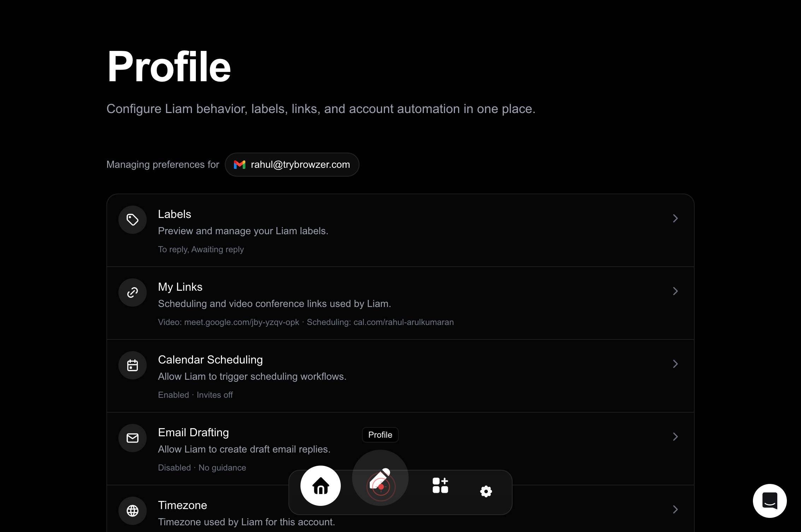Viewport: 801px width, 532px height.
Task: Click the Email Drafting envelope icon
Action: tap(133, 438)
